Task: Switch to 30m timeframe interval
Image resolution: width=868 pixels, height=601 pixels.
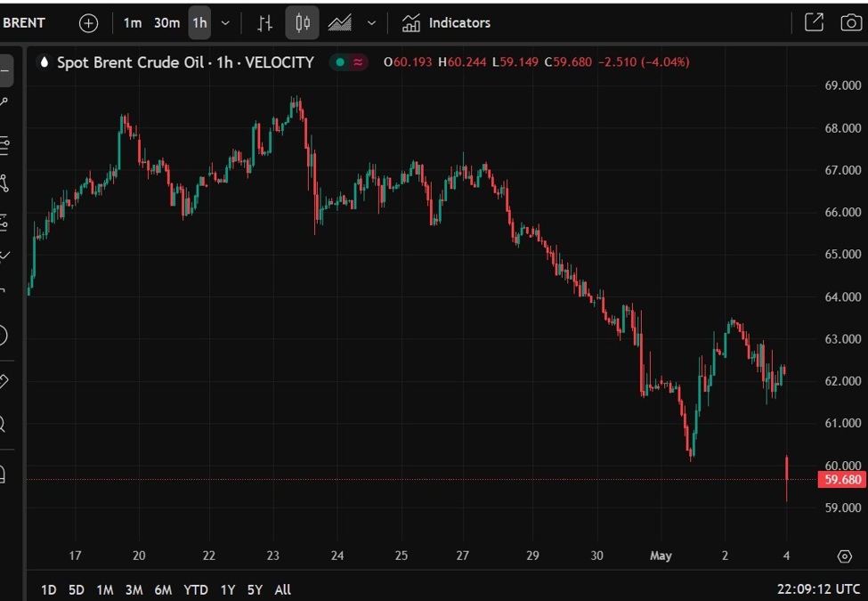Action: pos(166,23)
